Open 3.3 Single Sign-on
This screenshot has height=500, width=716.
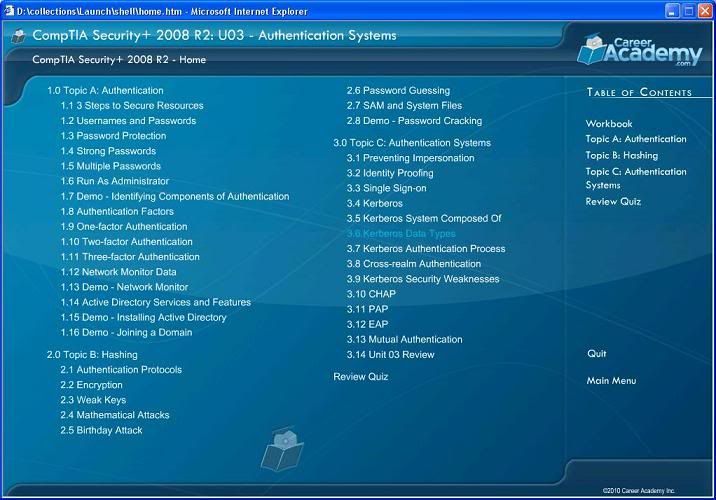pyautogui.click(x=386, y=188)
